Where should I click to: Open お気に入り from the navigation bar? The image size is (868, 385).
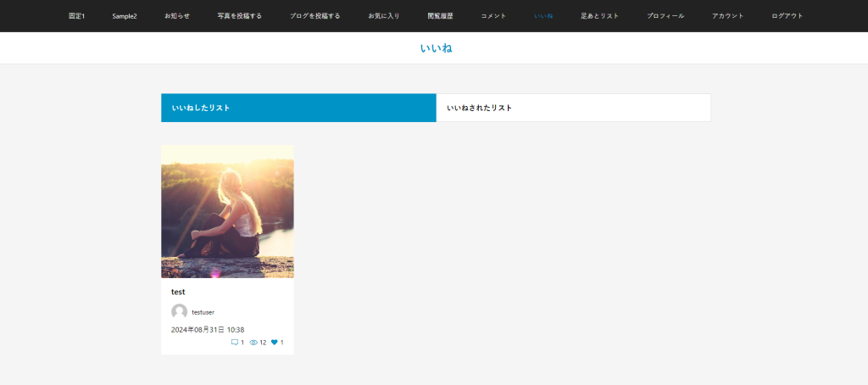(x=384, y=16)
